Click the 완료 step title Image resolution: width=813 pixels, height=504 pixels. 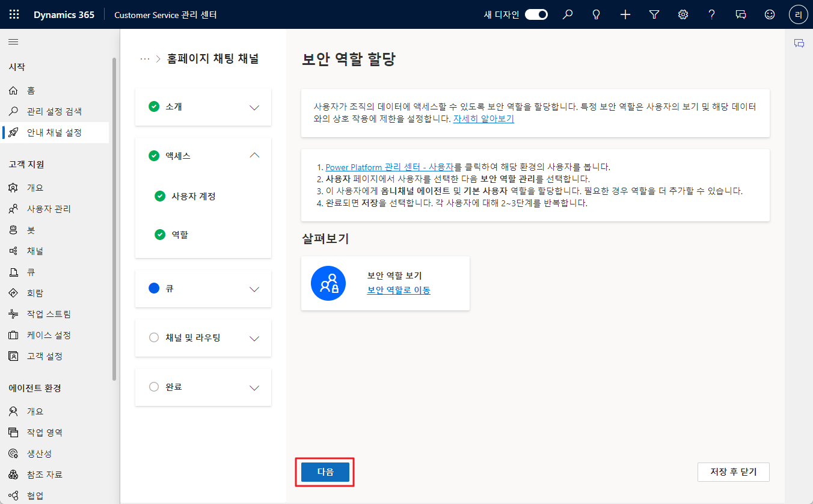[x=174, y=387]
